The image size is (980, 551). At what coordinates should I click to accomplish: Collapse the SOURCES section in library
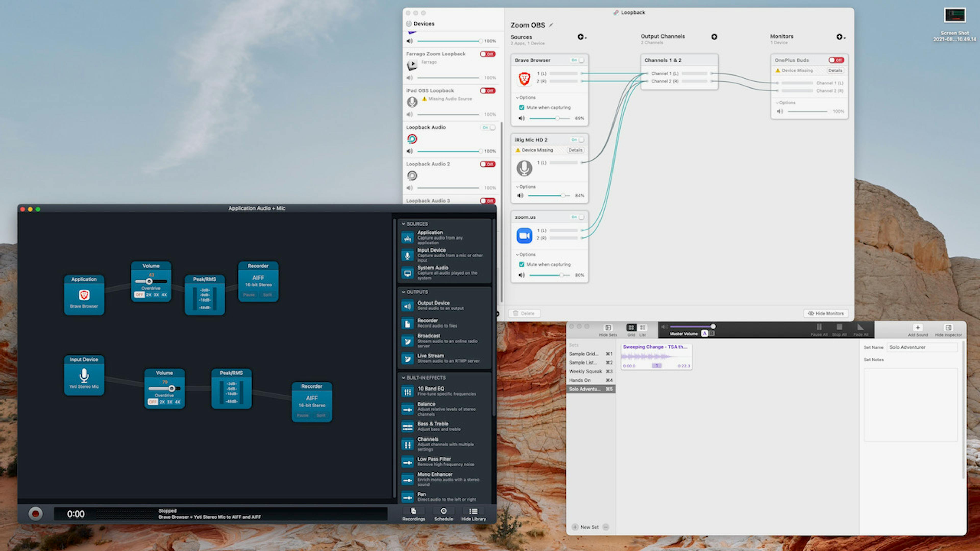404,224
